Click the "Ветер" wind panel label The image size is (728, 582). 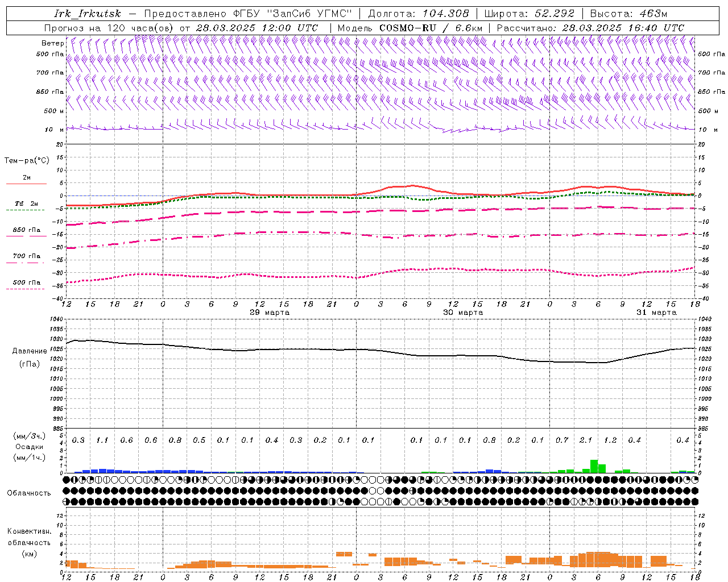(52, 43)
